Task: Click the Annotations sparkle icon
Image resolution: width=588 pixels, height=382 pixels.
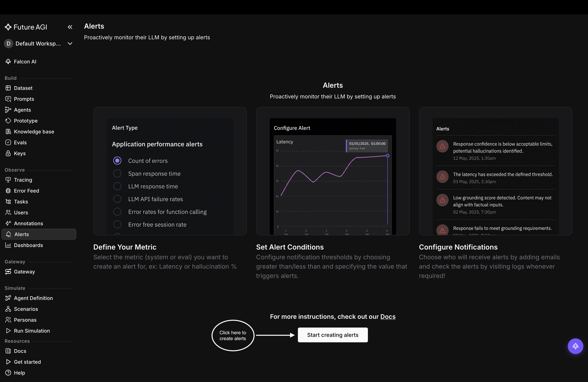Action: pos(8,223)
